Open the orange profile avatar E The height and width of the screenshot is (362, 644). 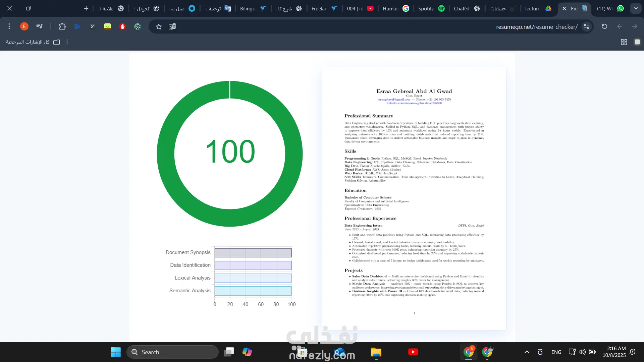click(24, 26)
